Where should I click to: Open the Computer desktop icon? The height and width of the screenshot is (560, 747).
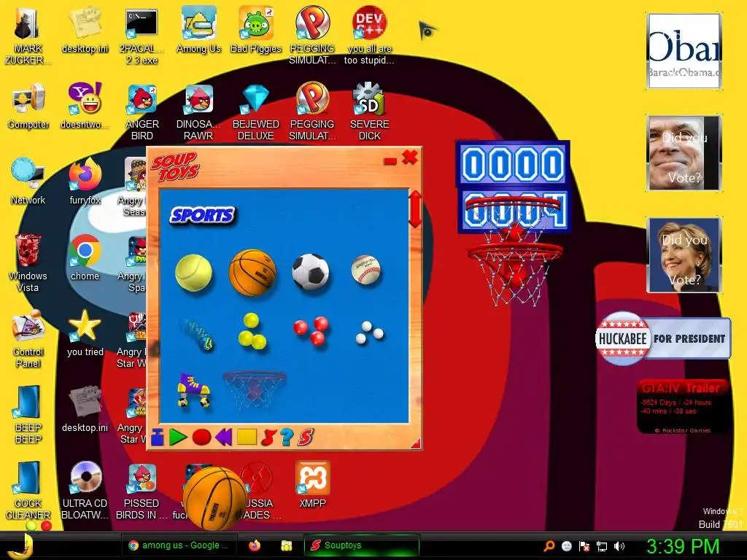pos(28,106)
